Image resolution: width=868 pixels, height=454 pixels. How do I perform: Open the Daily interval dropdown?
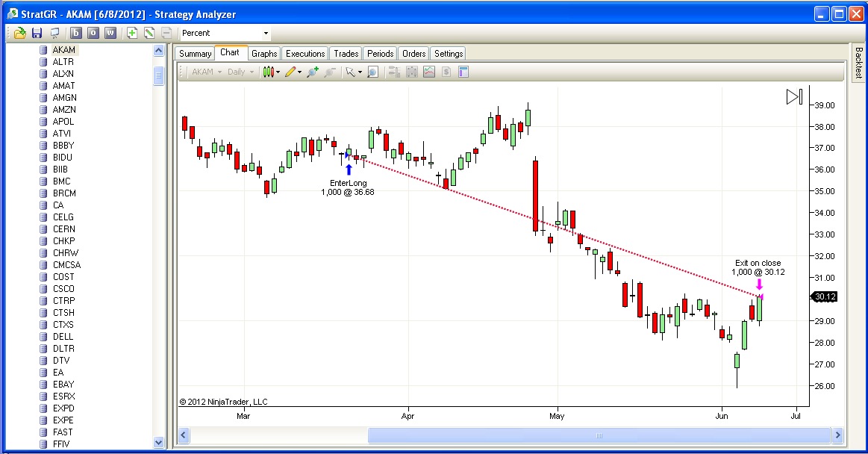240,72
